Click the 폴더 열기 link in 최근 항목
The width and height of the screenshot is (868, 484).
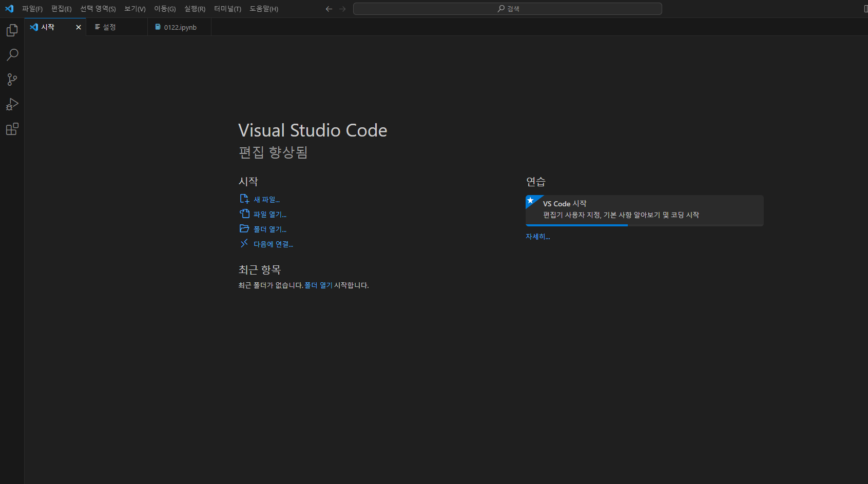tap(319, 285)
